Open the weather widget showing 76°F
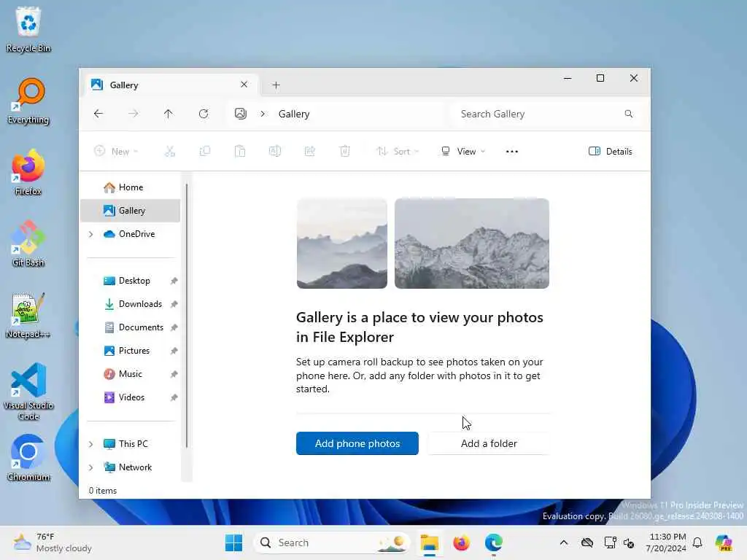Viewport: 747px width, 560px height. [x=53, y=542]
